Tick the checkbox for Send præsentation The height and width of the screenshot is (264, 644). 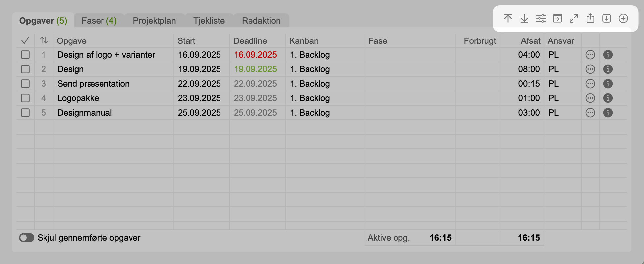(x=25, y=84)
